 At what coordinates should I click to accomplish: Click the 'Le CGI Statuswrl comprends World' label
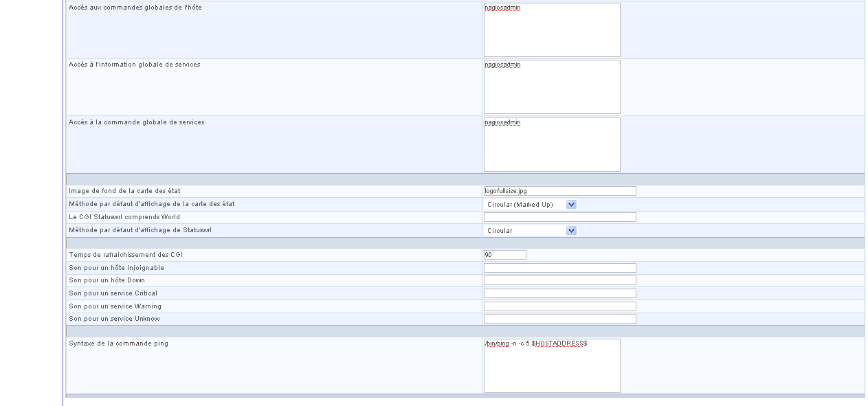pos(124,217)
